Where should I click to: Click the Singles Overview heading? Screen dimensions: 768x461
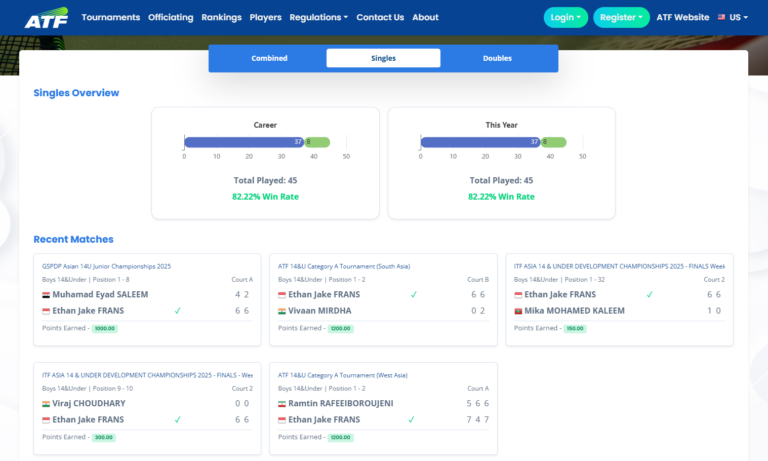pyautogui.click(x=76, y=93)
